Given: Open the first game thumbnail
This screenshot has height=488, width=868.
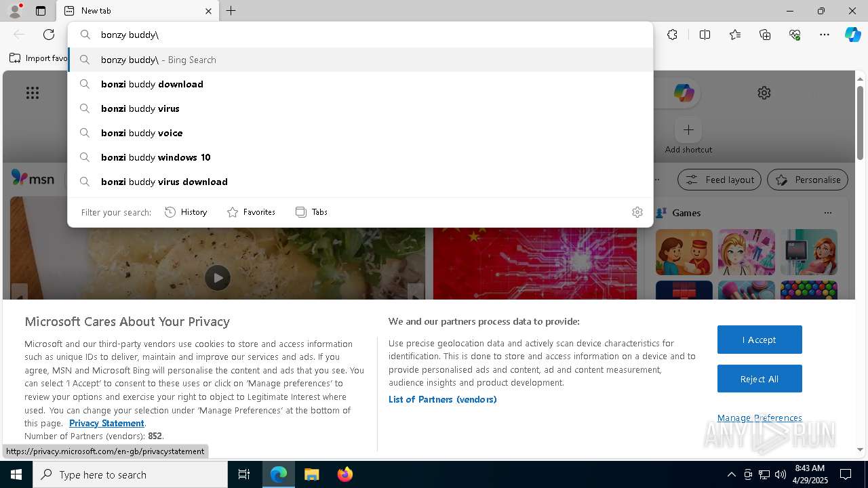Looking at the screenshot, I should [684, 252].
